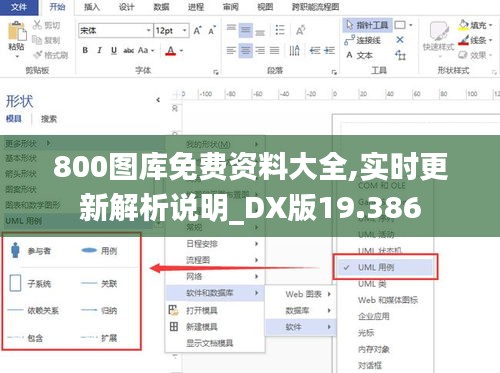Select the Format Painter (格式刷) tool
Image resolution: width=500 pixels, height=373 pixels.
coord(51,55)
